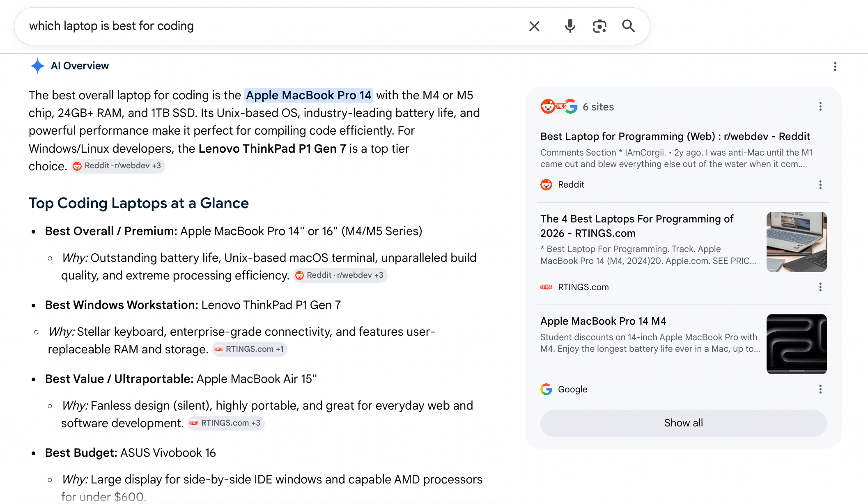
Task: Click the MacBook Pro M4 thumbnail image
Action: [797, 344]
